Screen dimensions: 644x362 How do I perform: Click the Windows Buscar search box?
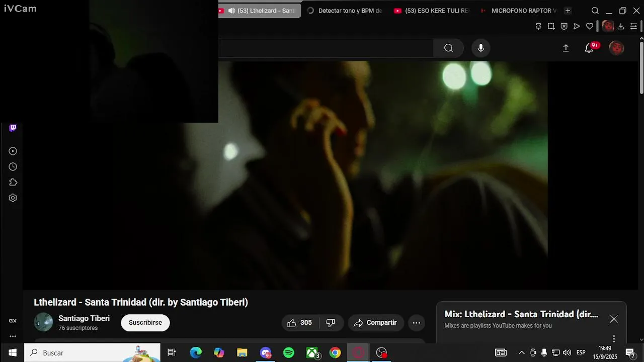[93, 352]
